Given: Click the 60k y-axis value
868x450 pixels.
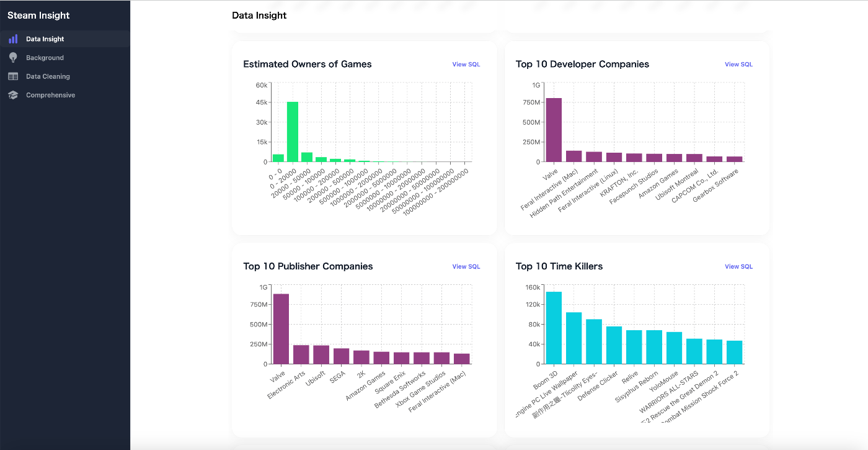Looking at the screenshot, I should pos(262,85).
